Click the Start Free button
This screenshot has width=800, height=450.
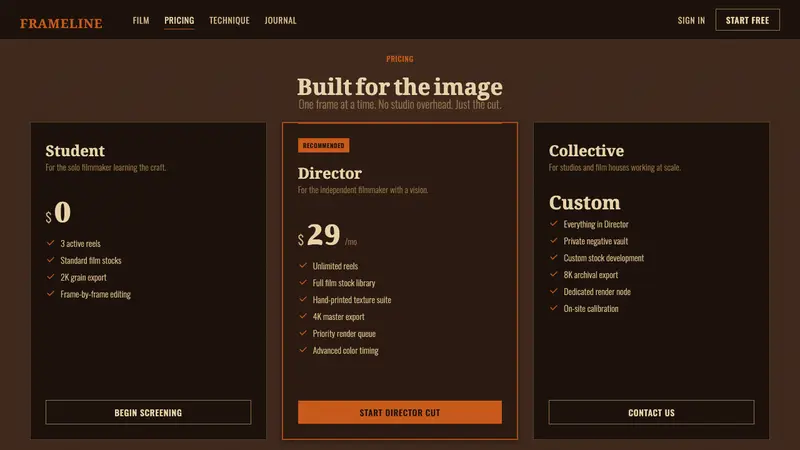pyautogui.click(x=747, y=20)
